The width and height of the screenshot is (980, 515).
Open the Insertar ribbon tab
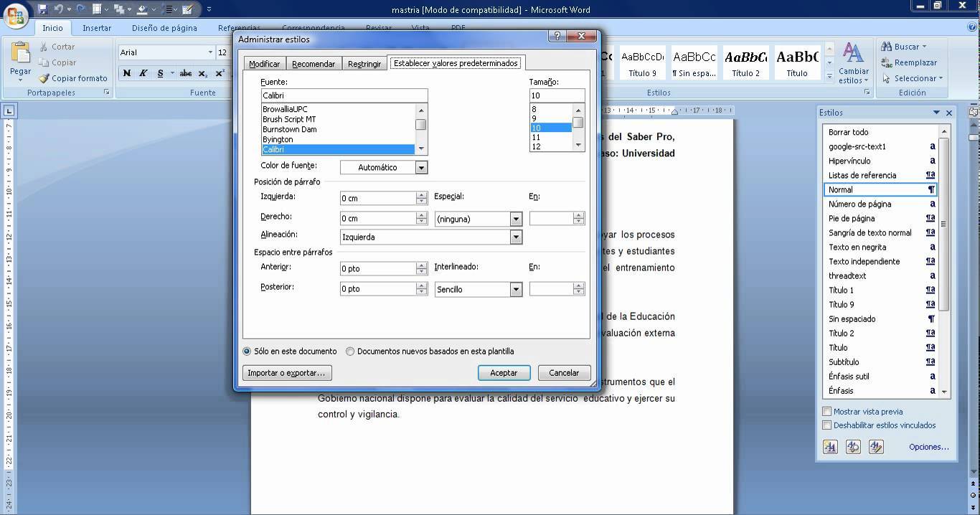97,28
